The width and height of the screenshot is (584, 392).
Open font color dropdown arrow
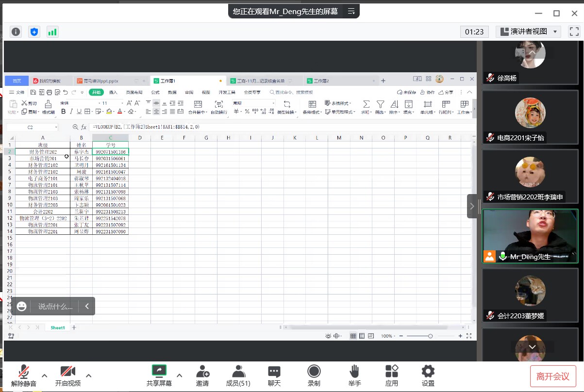(125, 112)
